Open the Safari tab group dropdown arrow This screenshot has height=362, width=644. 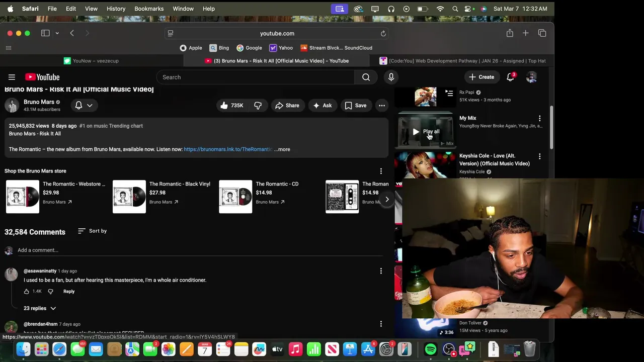(57, 33)
